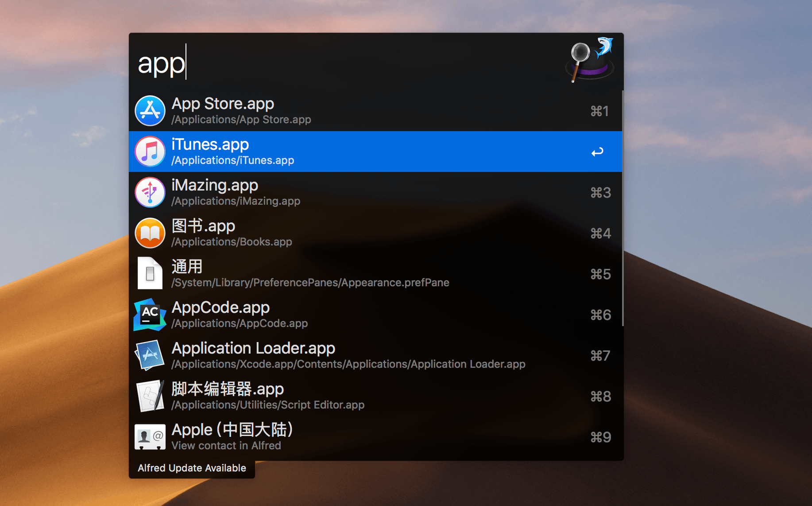The width and height of the screenshot is (812, 506).
Task: Select the 通用 preference pane result
Action: pos(375,274)
